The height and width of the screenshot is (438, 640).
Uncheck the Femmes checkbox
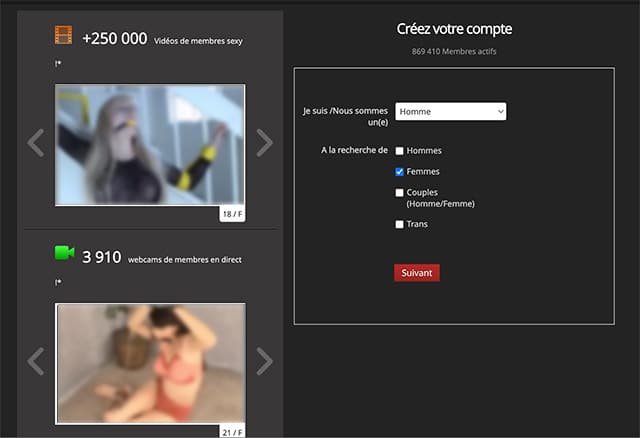coord(400,172)
